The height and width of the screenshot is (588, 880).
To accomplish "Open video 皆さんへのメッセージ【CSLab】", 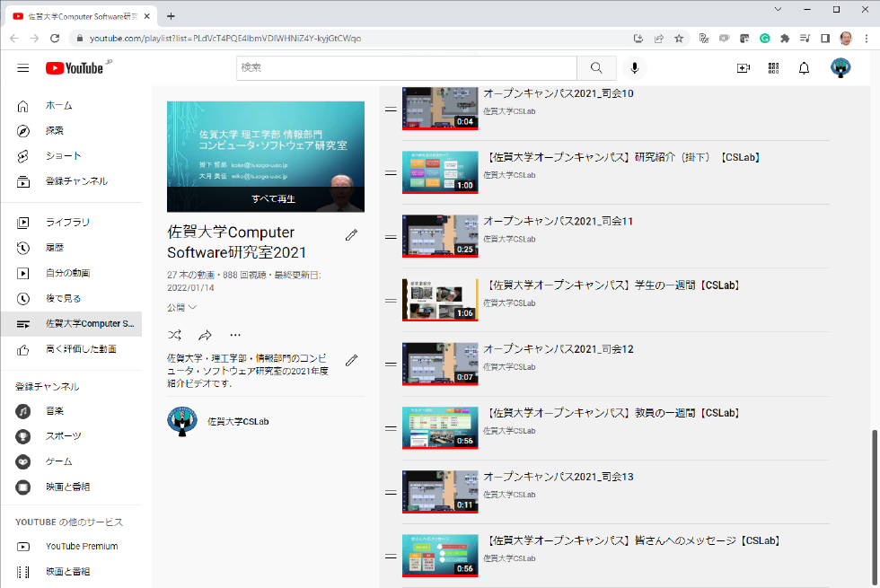I will tap(632, 540).
